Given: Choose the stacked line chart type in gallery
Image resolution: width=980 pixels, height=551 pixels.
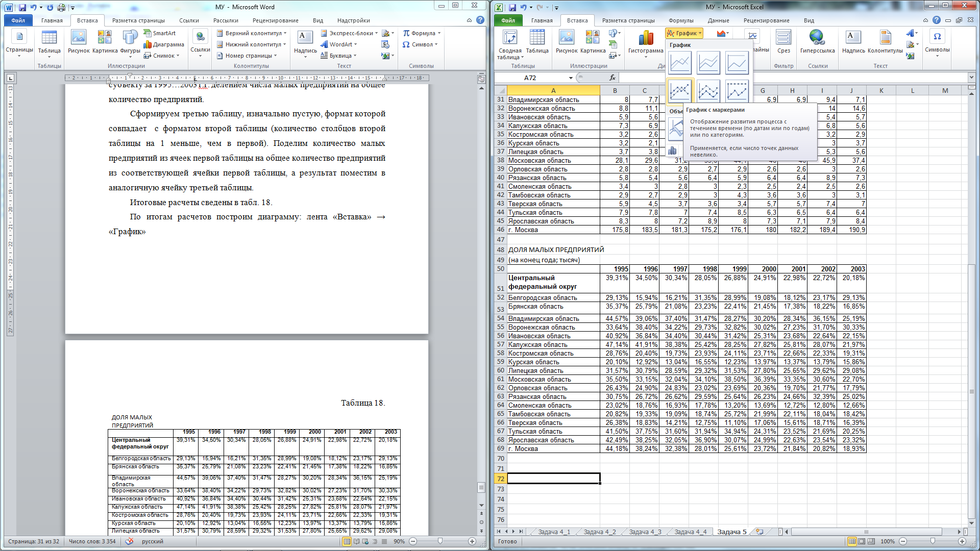Looking at the screenshot, I should pyautogui.click(x=708, y=63).
